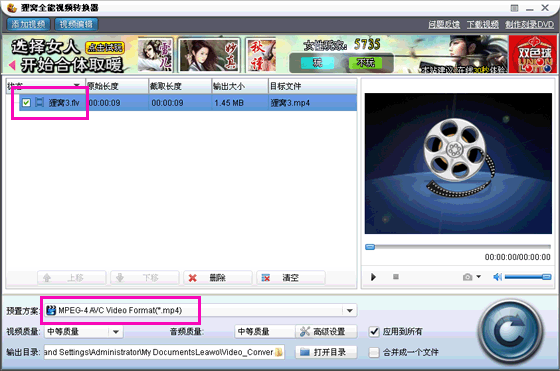
Task: Click the banner's left red arrow
Action: click(x=12, y=65)
